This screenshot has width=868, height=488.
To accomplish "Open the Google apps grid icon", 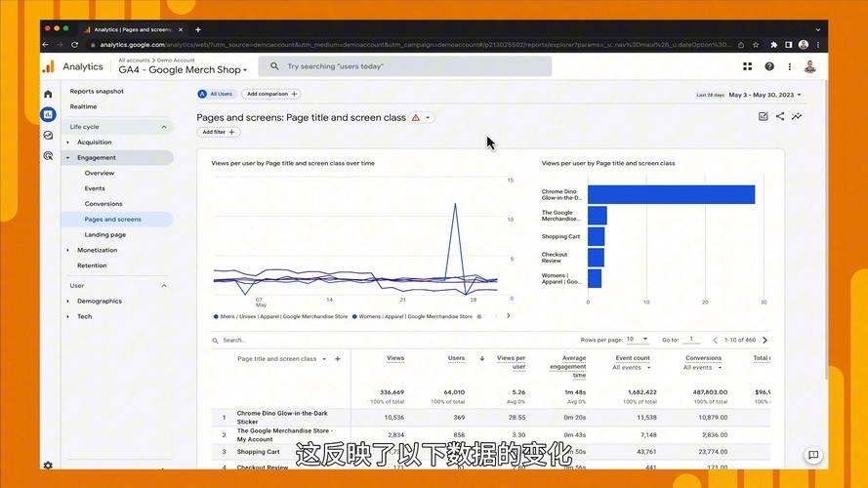I will (748, 66).
